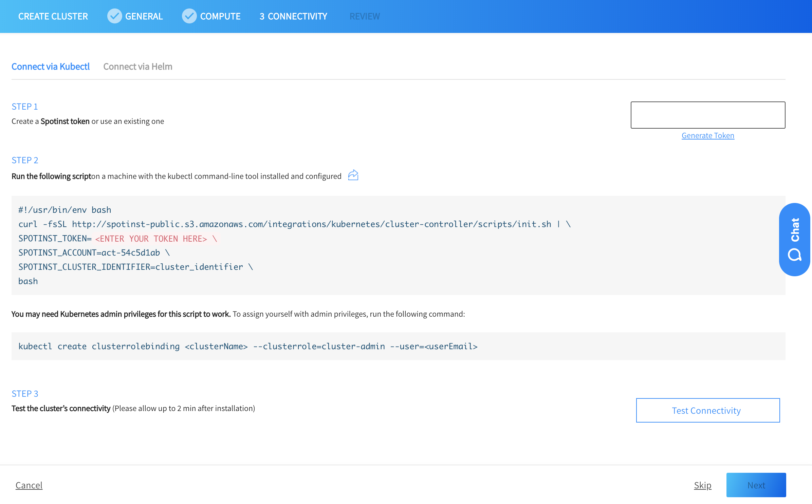Click the Test Connectivity button

[x=708, y=410]
